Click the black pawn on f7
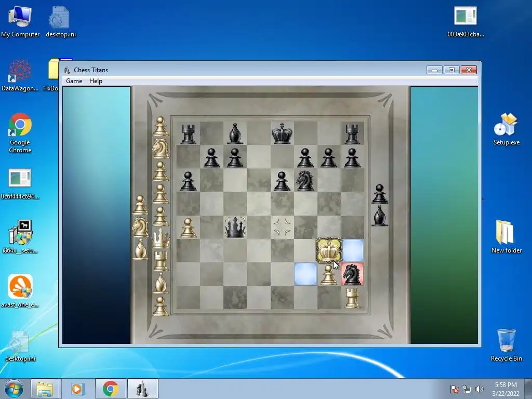 (x=305, y=158)
